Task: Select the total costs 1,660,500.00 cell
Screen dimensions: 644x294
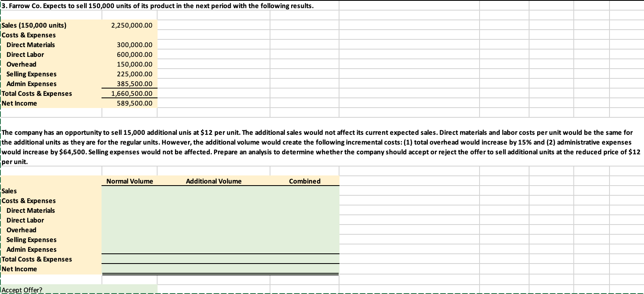Action: (130, 93)
